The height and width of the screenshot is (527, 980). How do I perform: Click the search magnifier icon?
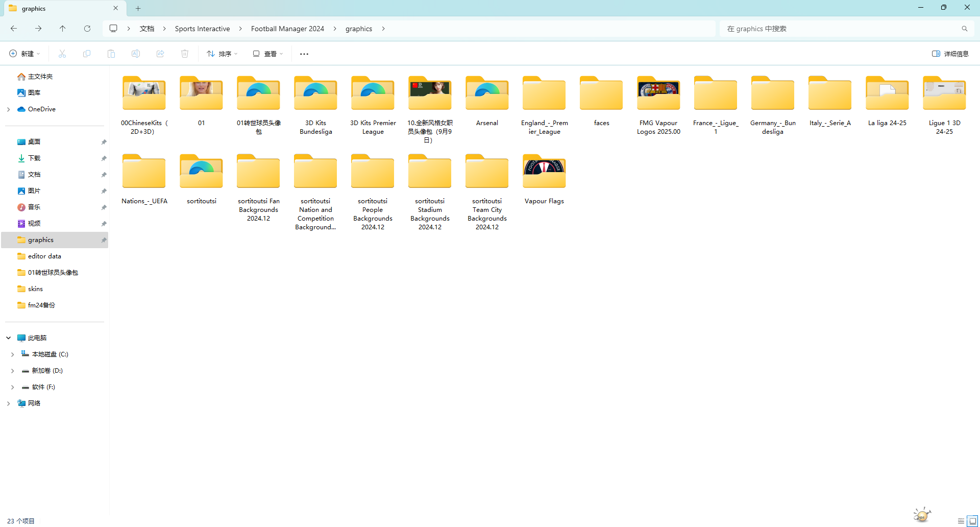(964, 29)
